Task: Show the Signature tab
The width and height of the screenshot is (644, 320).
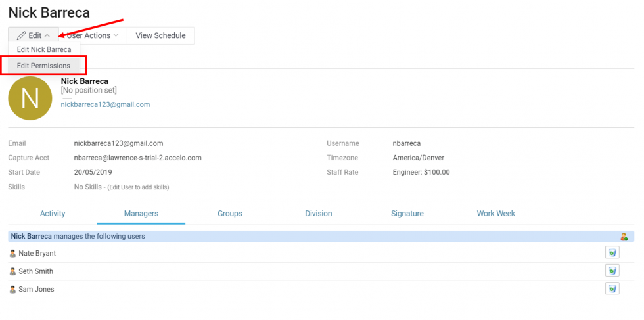Action: coord(407,214)
